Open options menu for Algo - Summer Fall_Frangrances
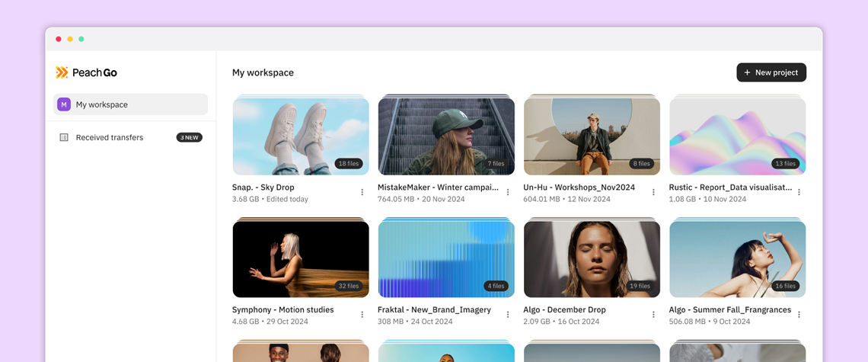 (799, 314)
